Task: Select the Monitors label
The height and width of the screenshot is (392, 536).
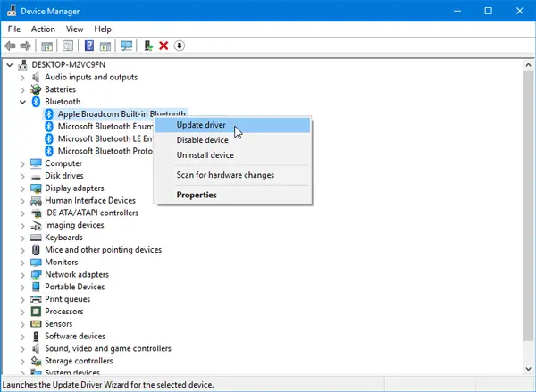Action: pos(62,263)
